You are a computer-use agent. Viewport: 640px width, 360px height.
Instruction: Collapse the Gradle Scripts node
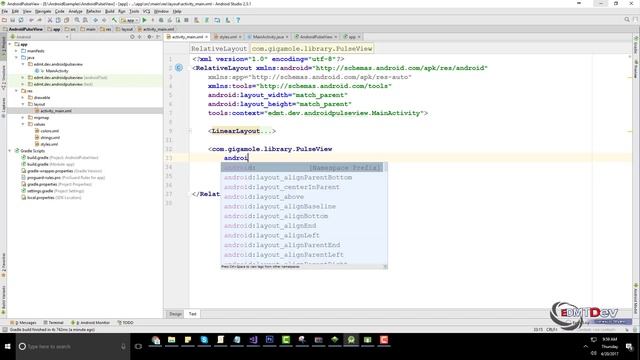pyautogui.click(x=10, y=151)
